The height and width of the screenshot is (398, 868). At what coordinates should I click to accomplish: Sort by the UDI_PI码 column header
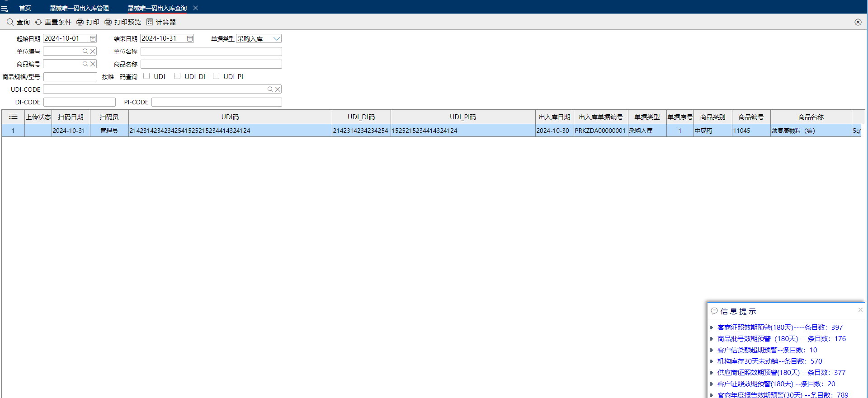pos(463,117)
